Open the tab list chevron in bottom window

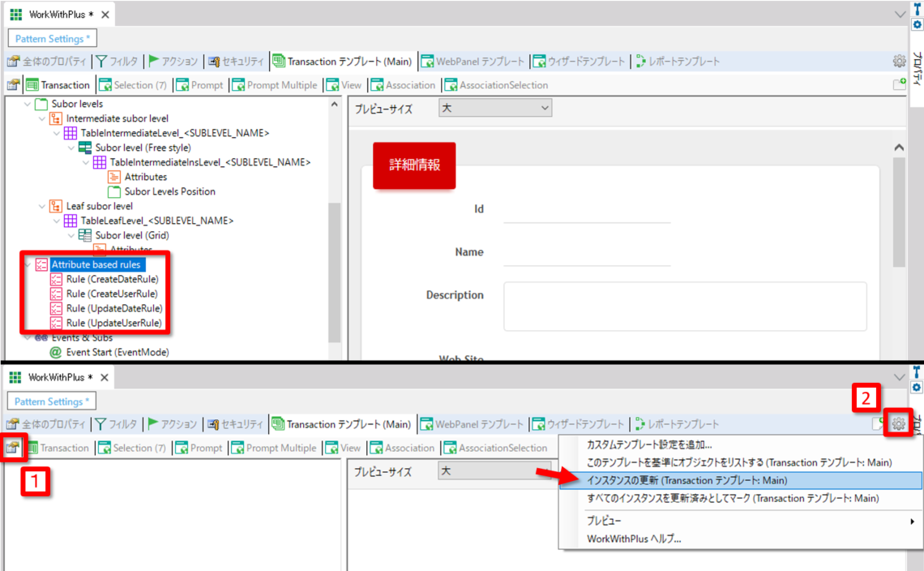(899, 377)
